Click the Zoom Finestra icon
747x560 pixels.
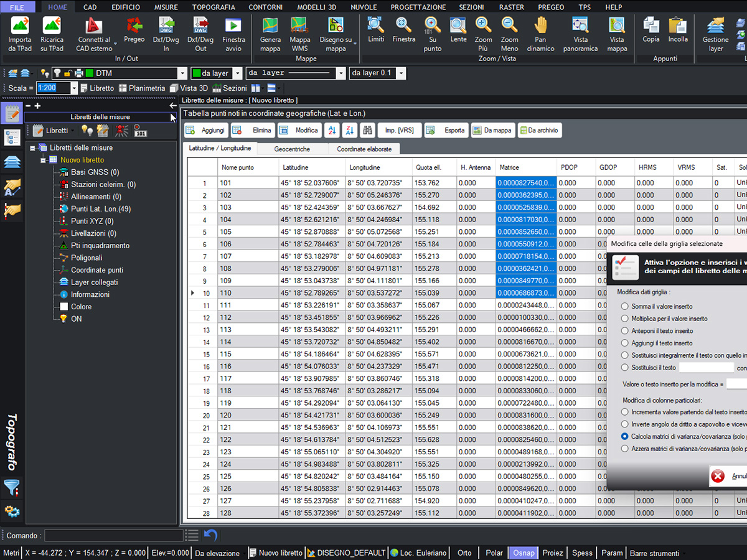pos(404,30)
